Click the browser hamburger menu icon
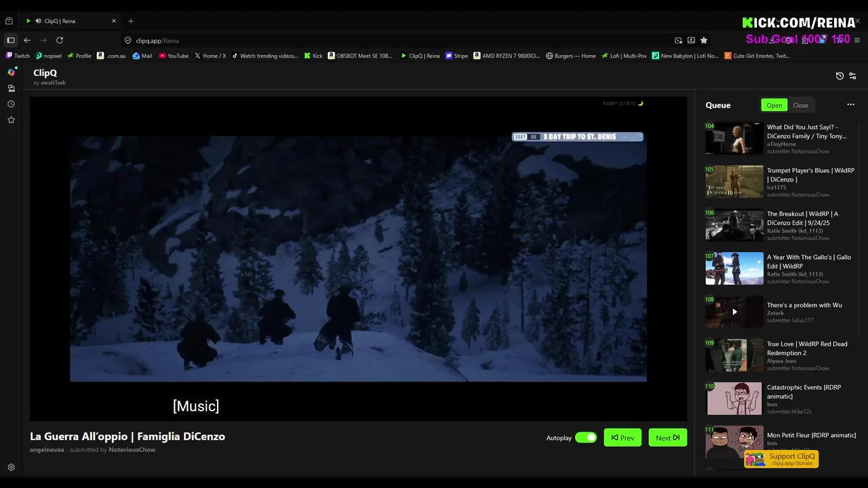Viewport: 868px width, 488px height. pos(857,40)
